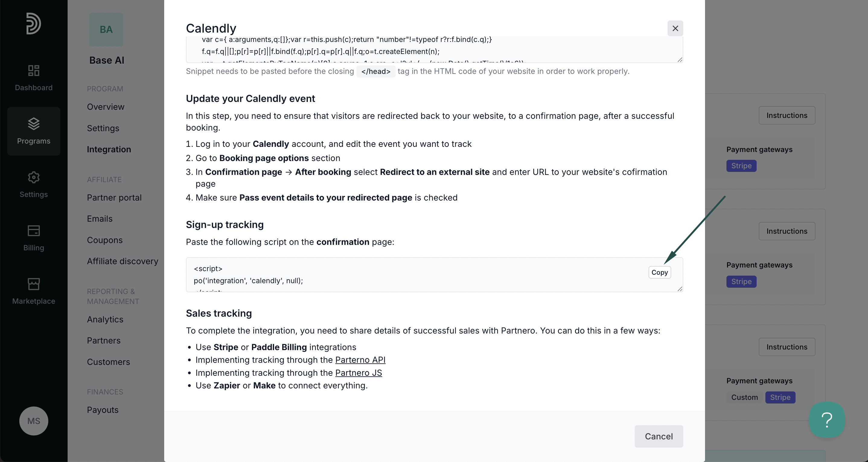Click the Stripe tag in the first card
The height and width of the screenshot is (462, 868).
[741, 166]
